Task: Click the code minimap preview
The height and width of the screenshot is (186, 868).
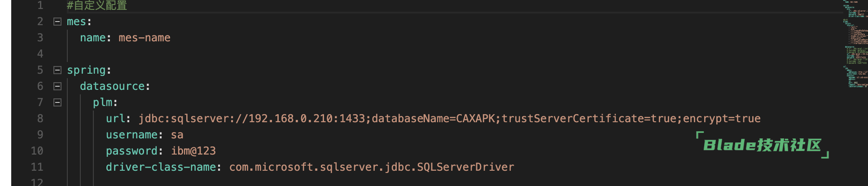Action: point(855,45)
